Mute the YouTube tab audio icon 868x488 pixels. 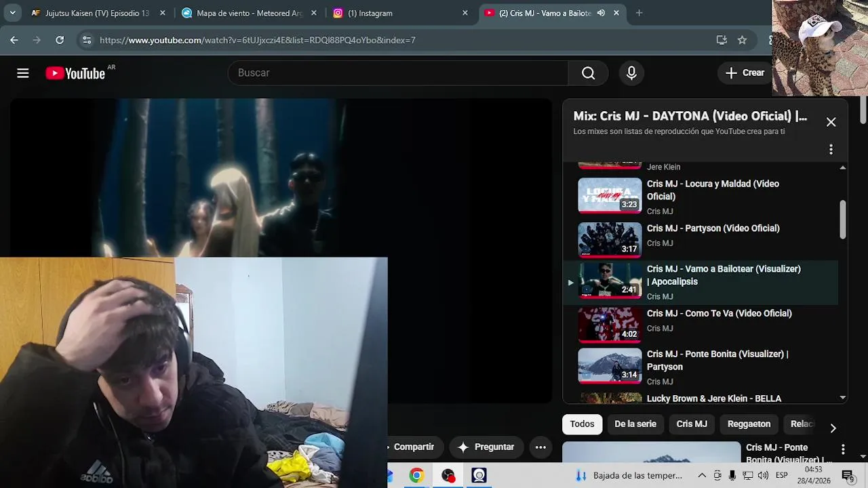coord(601,13)
